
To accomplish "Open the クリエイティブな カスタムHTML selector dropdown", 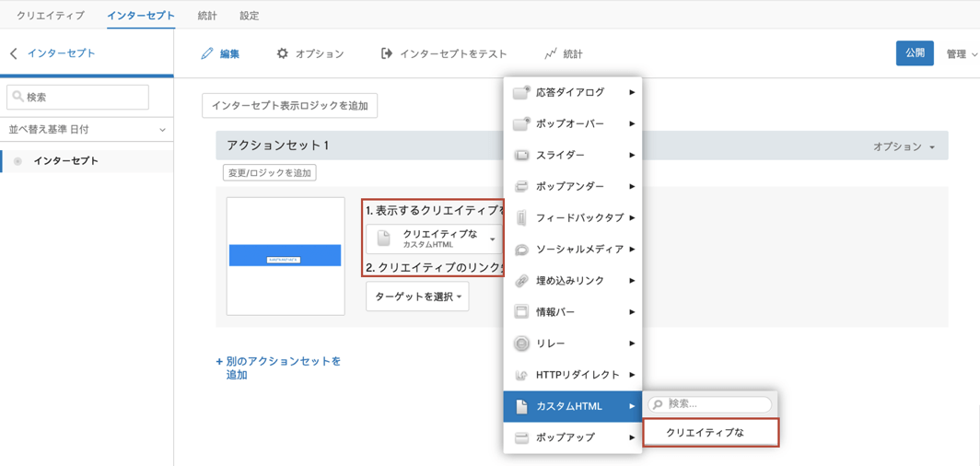I will 435,239.
